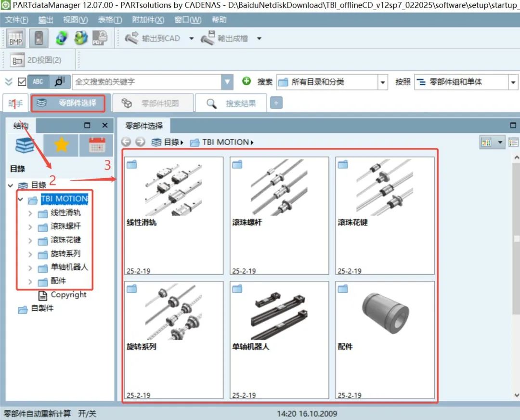Click the full-text search keyword field
Screen dimensions: 520x420
(147, 81)
